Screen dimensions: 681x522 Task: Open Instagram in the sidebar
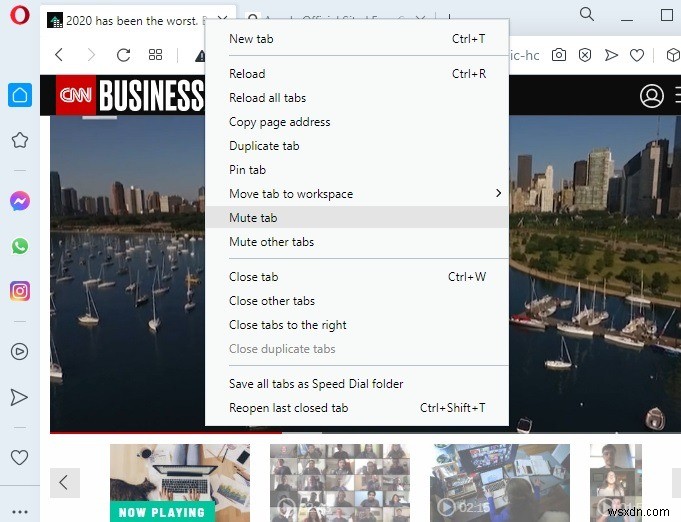[x=20, y=291]
